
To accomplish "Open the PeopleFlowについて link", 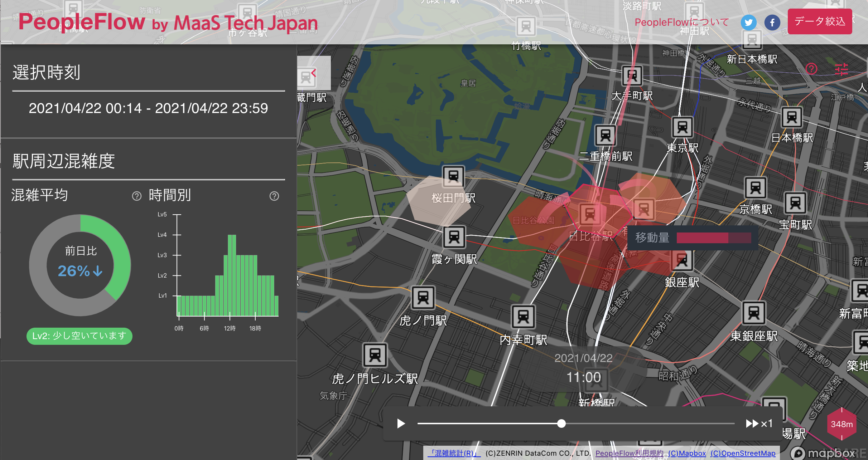I will coord(681,22).
